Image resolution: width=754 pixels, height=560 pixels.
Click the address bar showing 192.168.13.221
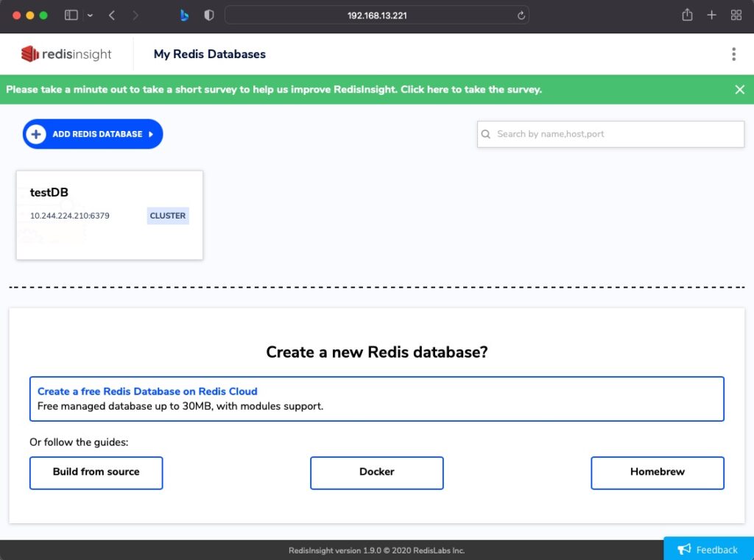tap(376, 15)
